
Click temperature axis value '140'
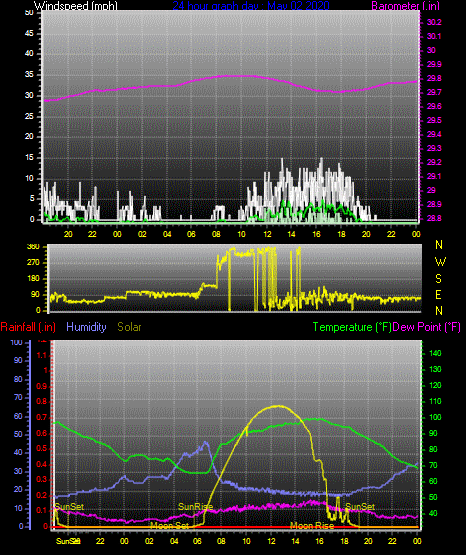point(435,353)
